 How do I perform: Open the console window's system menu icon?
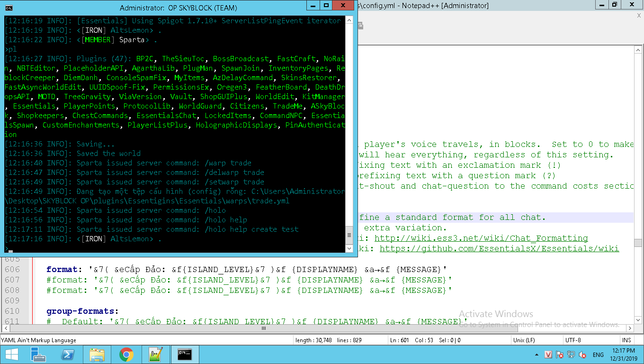9,8
